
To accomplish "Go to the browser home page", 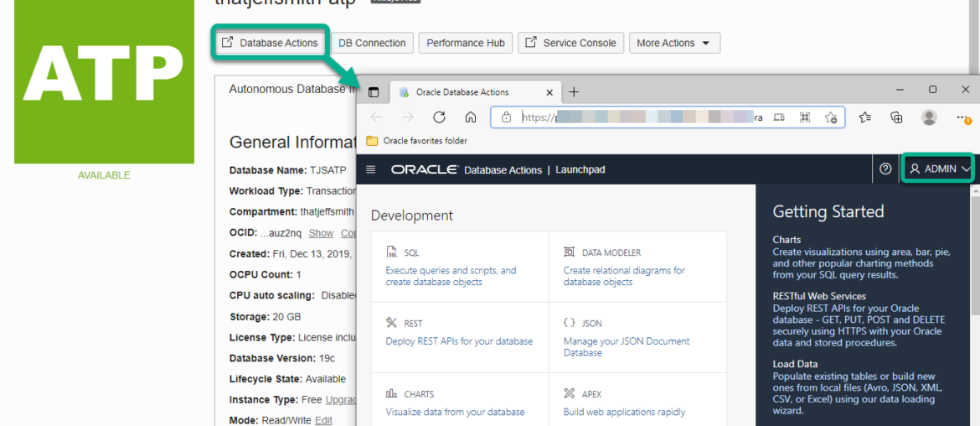I will coord(472,117).
